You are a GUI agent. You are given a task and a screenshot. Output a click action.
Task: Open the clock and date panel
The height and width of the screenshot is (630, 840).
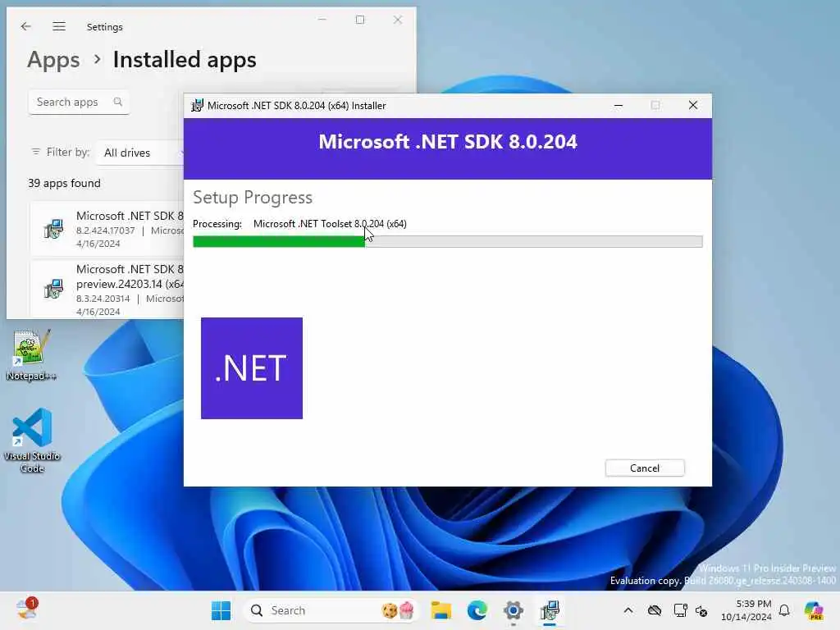(746, 610)
